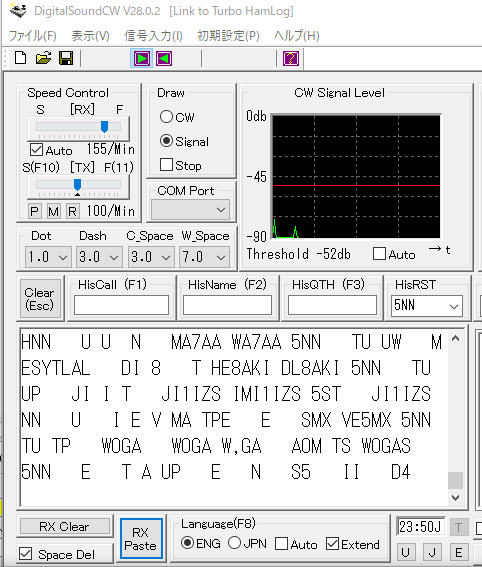482x567 pixels.
Task: Open the 初期設定(P) menu
Action: (228, 36)
